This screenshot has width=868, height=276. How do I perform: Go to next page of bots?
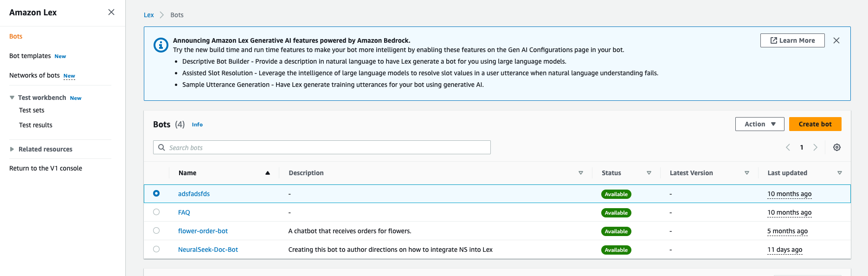(x=815, y=147)
